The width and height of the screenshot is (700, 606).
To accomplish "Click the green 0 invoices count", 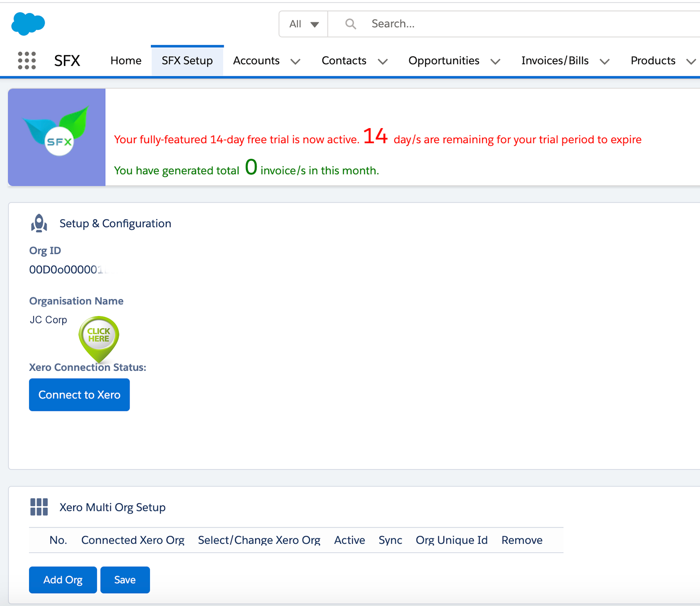I will click(251, 167).
